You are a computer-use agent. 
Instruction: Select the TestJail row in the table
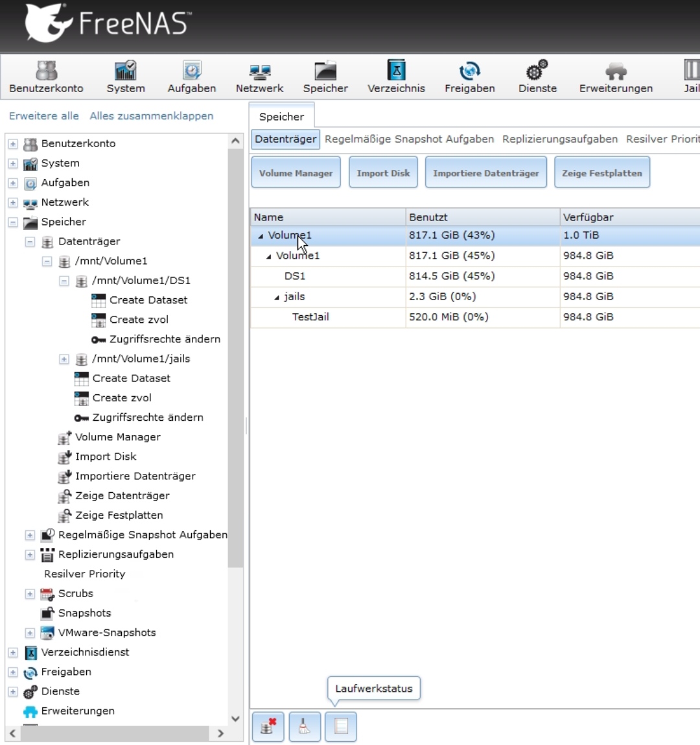click(x=475, y=317)
